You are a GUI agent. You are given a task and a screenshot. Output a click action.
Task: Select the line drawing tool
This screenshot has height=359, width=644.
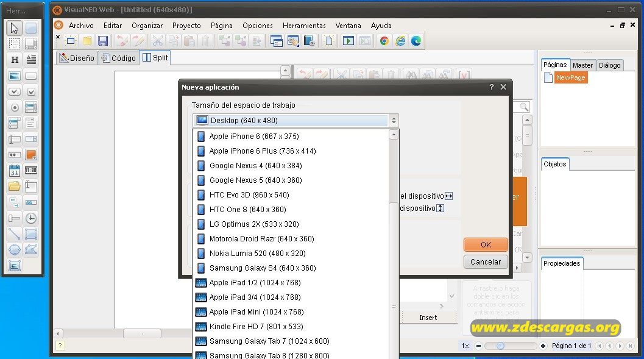[15, 233]
